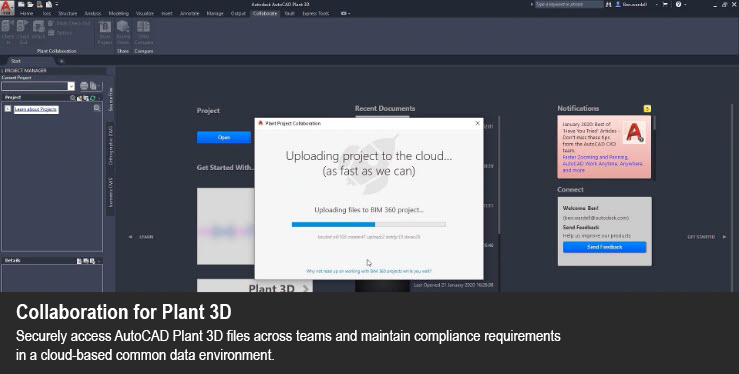Go to the GET STARTED page arrow

724,237
